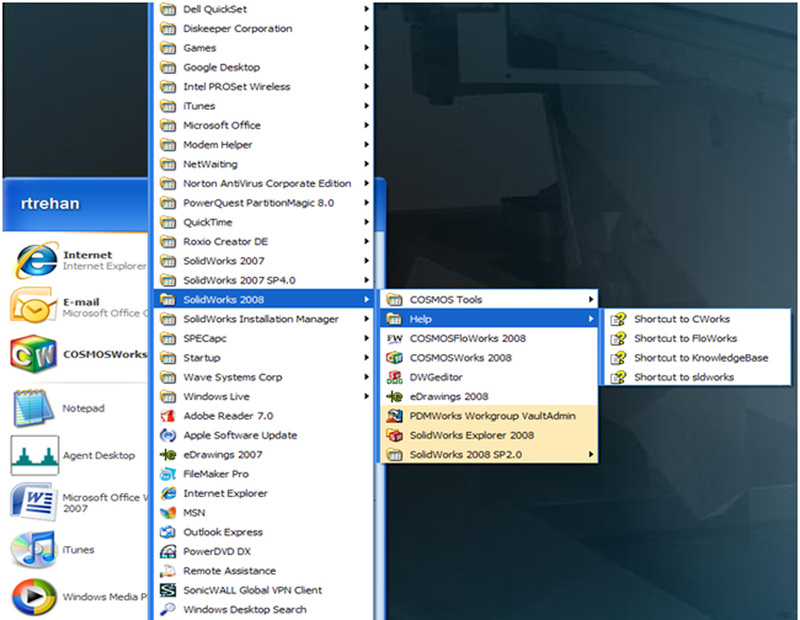Open the Windows Media Player icon
The image size is (800, 620).
tap(34, 597)
